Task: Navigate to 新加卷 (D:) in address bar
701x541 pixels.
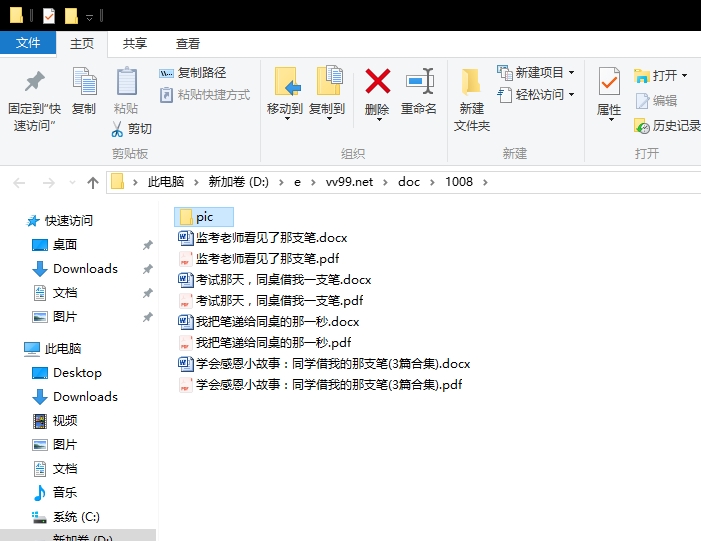Action: [238, 182]
